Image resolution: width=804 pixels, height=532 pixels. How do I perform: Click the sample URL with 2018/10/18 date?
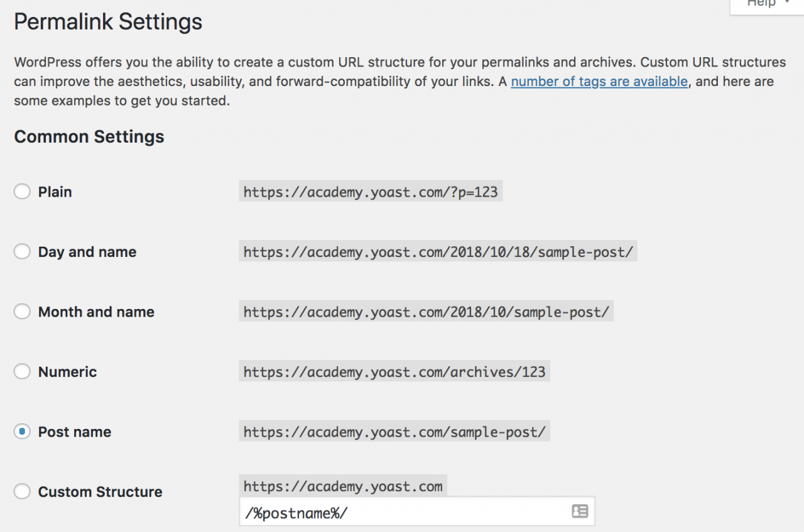[438, 252]
